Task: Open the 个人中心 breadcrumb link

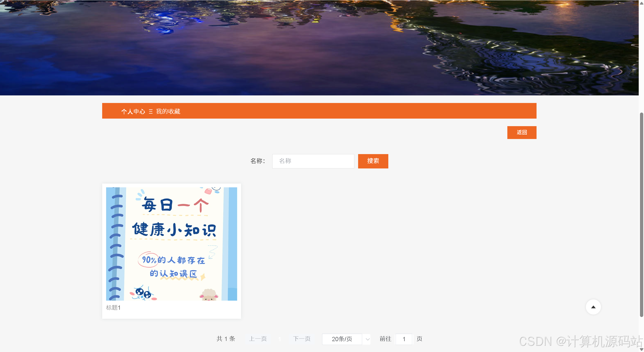Action: [133, 111]
